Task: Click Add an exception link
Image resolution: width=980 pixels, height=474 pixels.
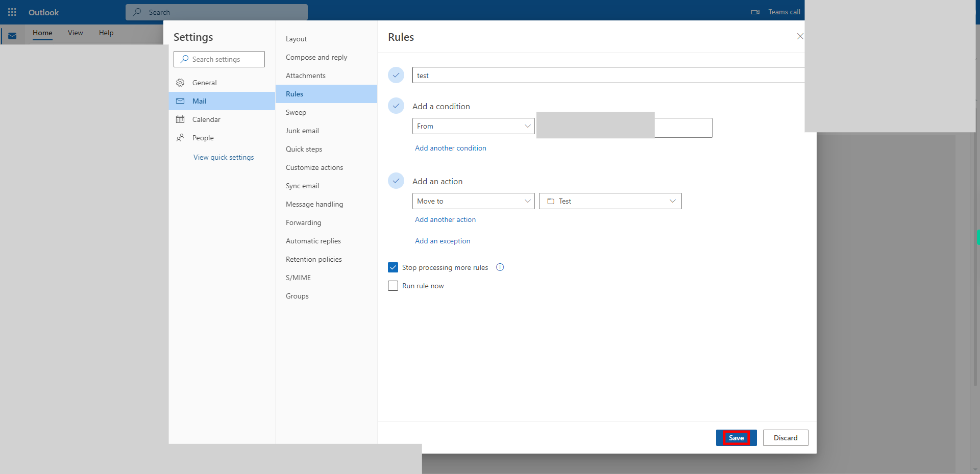Action: 443,241
